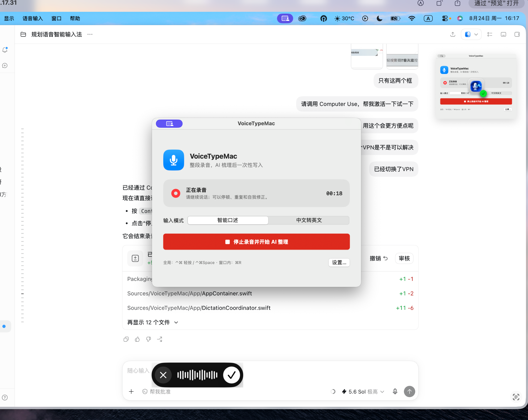The height and width of the screenshot is (420, 528).
Task: Click the 通过“预览”打开 button
Action: (x=496, y=4)
